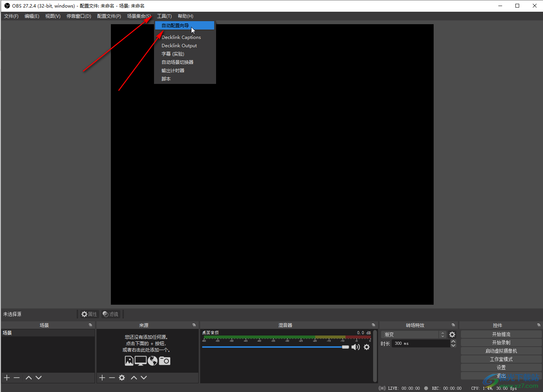Add a new source with the plus icon

(x=102, y=378)
